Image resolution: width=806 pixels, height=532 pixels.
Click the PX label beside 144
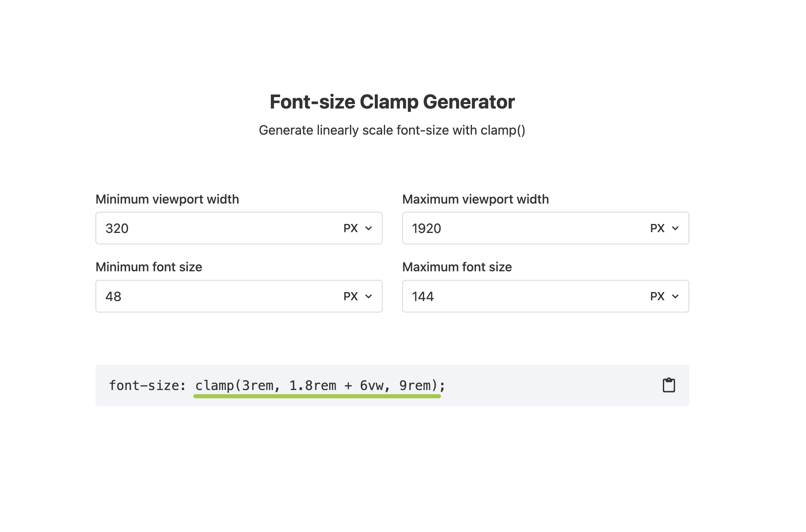click(657, 296)
